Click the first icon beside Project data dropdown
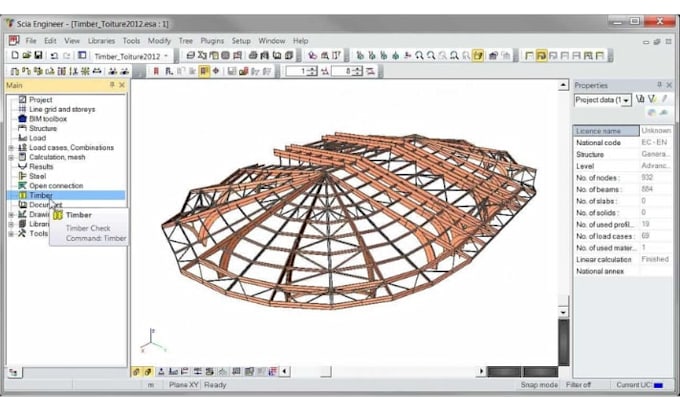Screen dimensions: 680x411 click(x=640, y=100)
